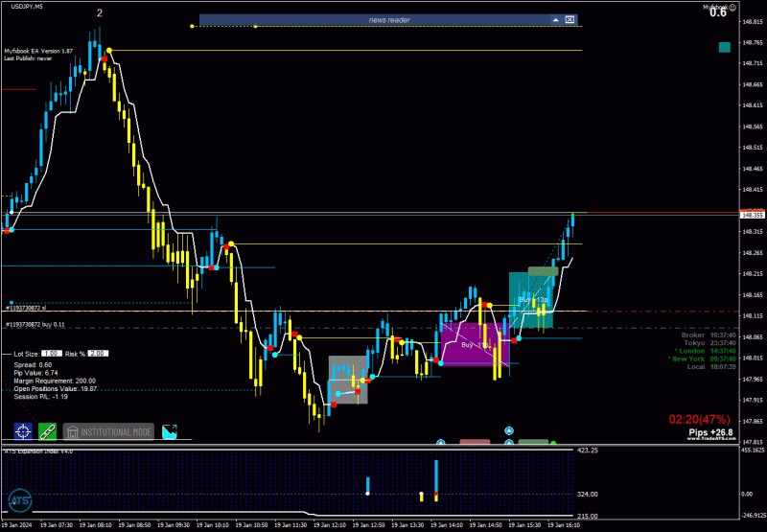Click the London 14:37:40 clock

(706, 351)
